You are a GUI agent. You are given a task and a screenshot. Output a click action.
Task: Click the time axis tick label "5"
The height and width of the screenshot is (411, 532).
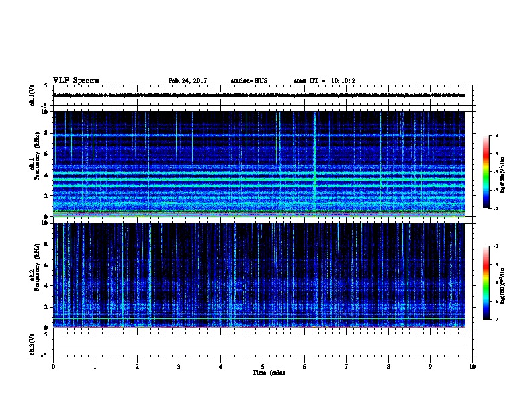tap(263, 367)
